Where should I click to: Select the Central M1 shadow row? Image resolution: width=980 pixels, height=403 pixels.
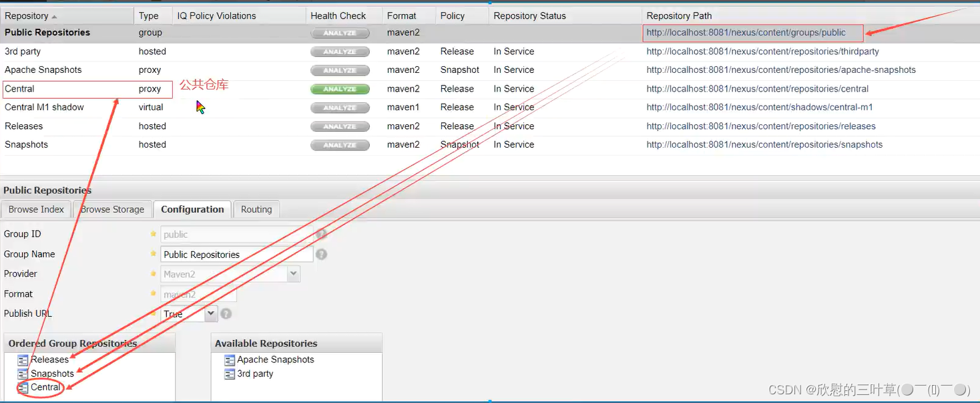(490, 108)
